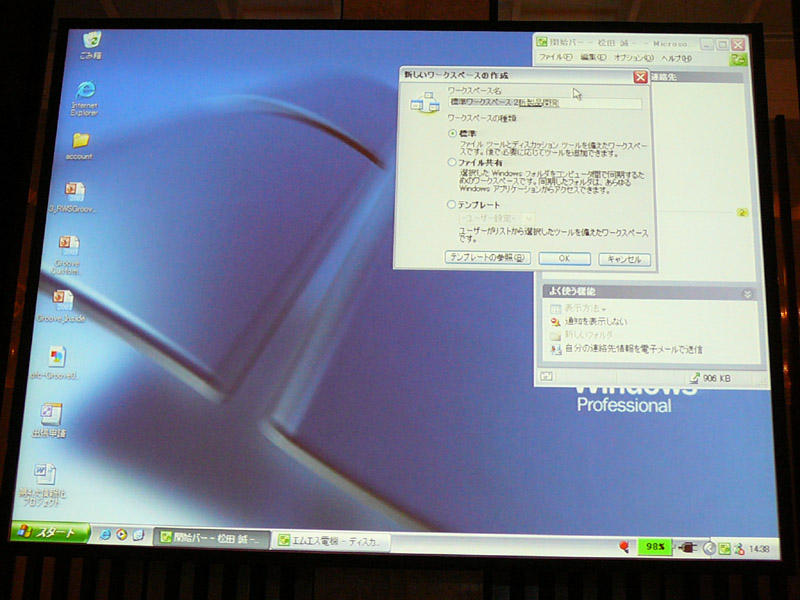
Task: Expand hidden tray icons arrow
Action: [x=709, y=548]
